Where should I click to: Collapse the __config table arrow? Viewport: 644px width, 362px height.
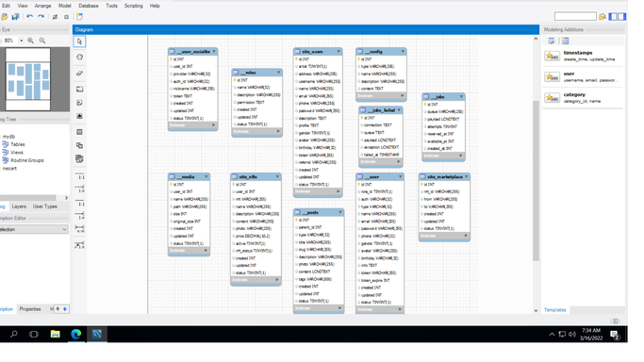point(403,51)
